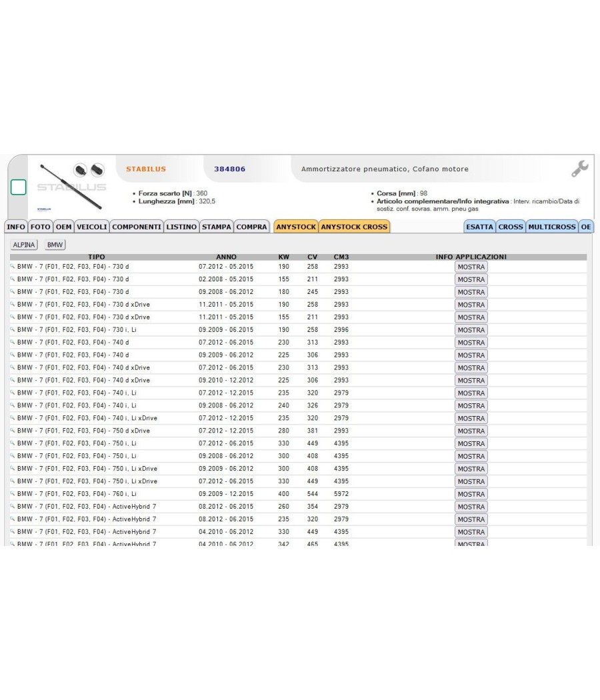The image size is (600, 700).
Task: Click magnifier icon for 740 i, Li xDrive row
Action: [13, 418]
